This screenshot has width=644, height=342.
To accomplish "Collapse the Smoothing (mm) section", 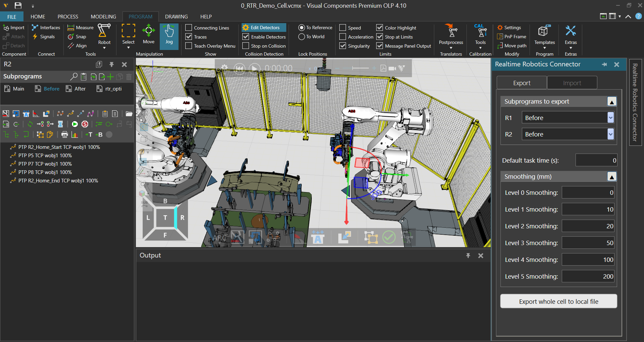I will [x=612, y=177].
